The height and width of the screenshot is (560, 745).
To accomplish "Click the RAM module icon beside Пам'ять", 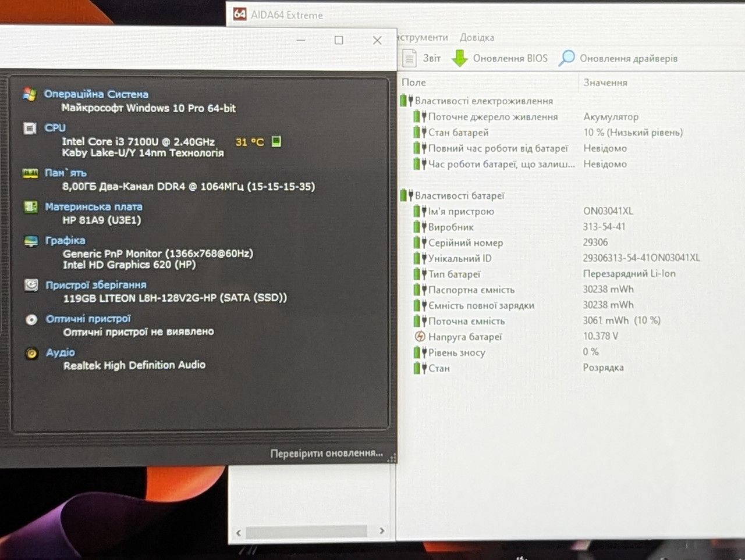I will 30,173.
